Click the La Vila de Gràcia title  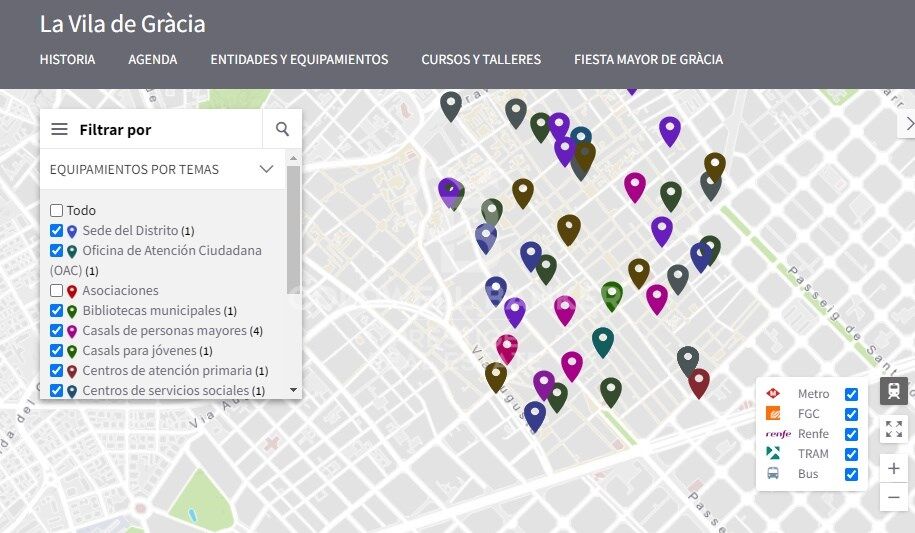[x=122, y=24]
